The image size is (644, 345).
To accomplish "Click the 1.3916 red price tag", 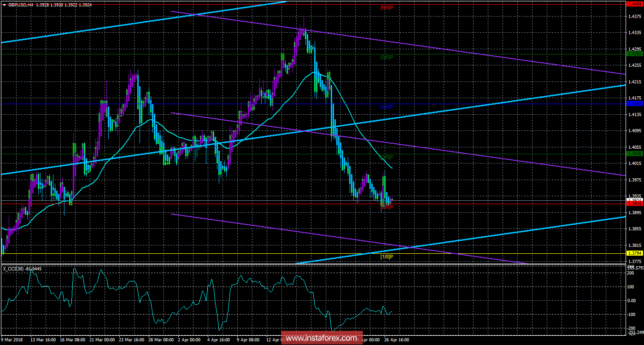I will pyautogui.click(x=634, y=203).
